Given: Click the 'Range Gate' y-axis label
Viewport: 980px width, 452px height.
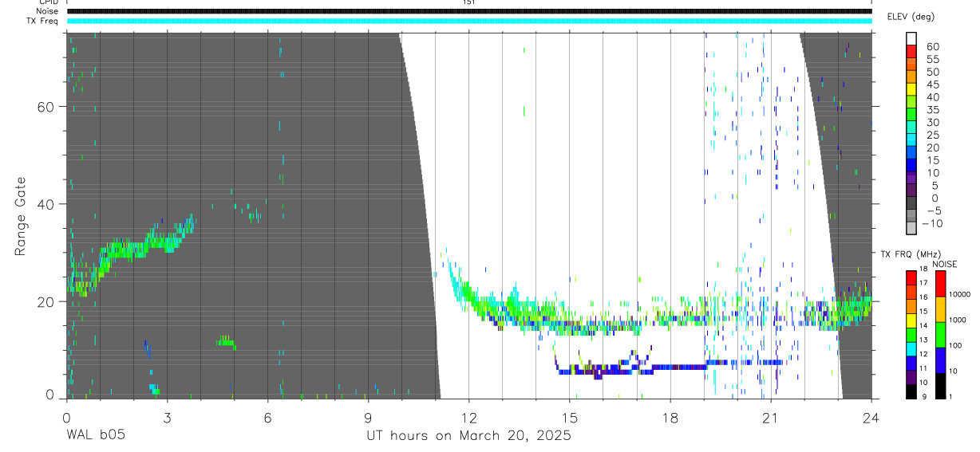Looking at the screenshot, I should (22, 217).
